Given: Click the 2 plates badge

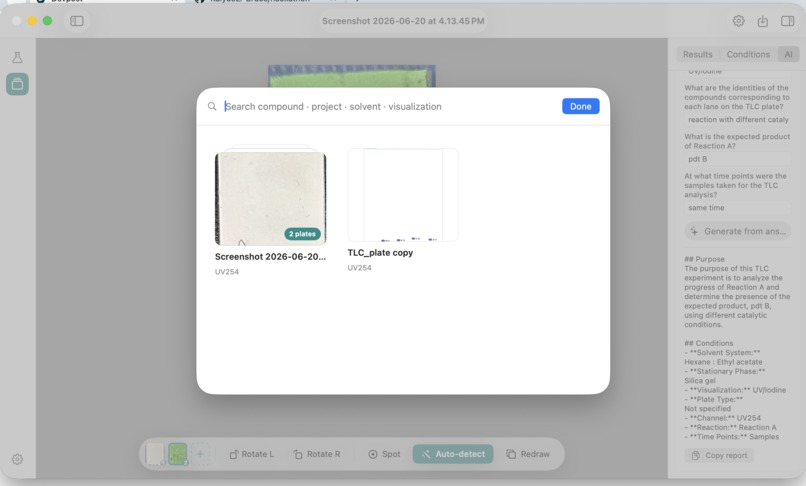Looking at the screenshot, I should (302, 234).
